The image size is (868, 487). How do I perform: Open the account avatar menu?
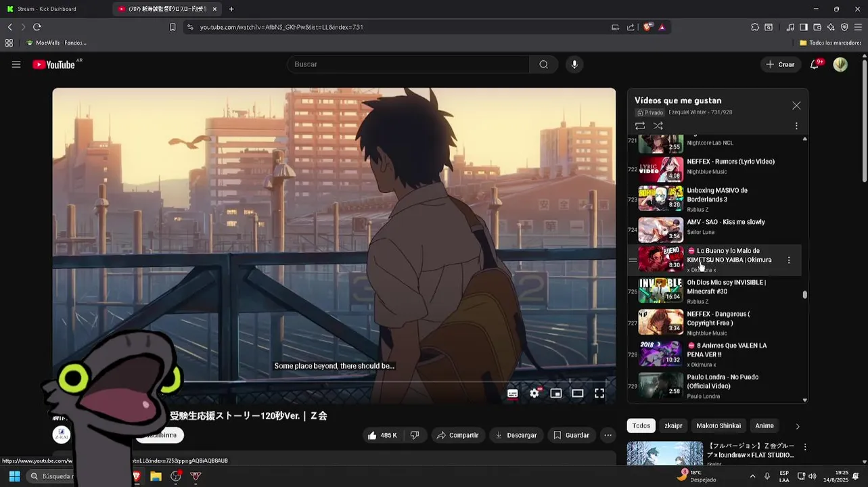click(x=840, y=64)
